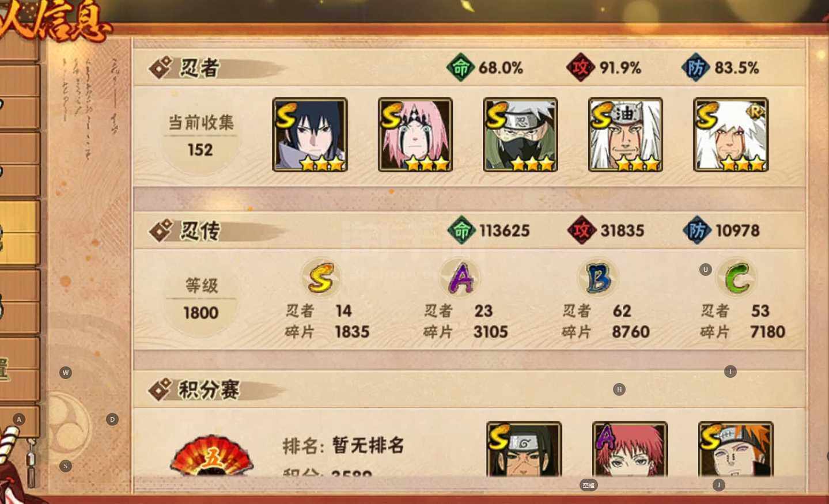Click the blue 防 icon beside 83.5%
Screen dimensions: 829x504
[x=695, y=67]
